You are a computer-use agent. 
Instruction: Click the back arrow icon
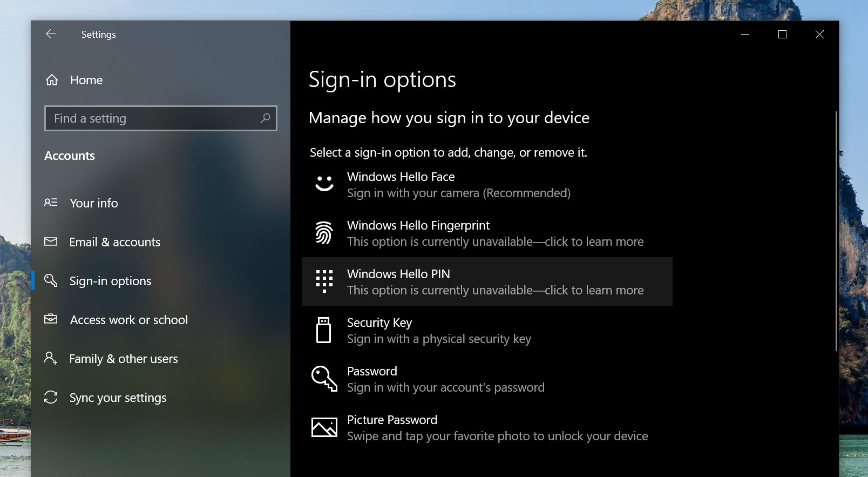point(51,34)
